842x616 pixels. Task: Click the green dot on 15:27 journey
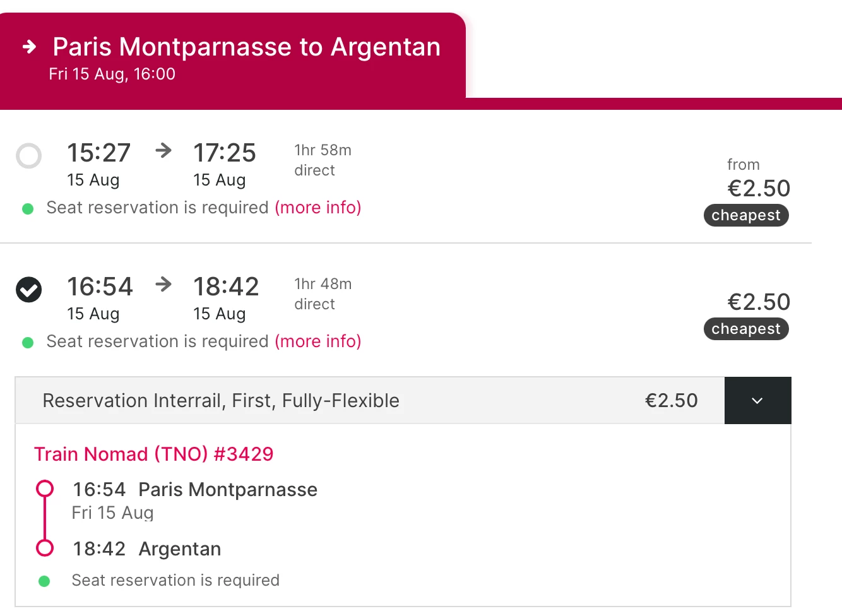pos(28,209)
